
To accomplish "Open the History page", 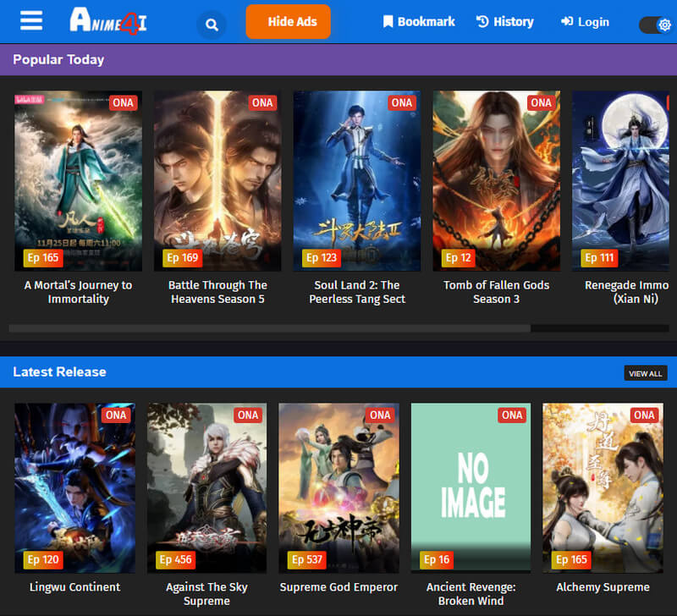I will (504, 22).
